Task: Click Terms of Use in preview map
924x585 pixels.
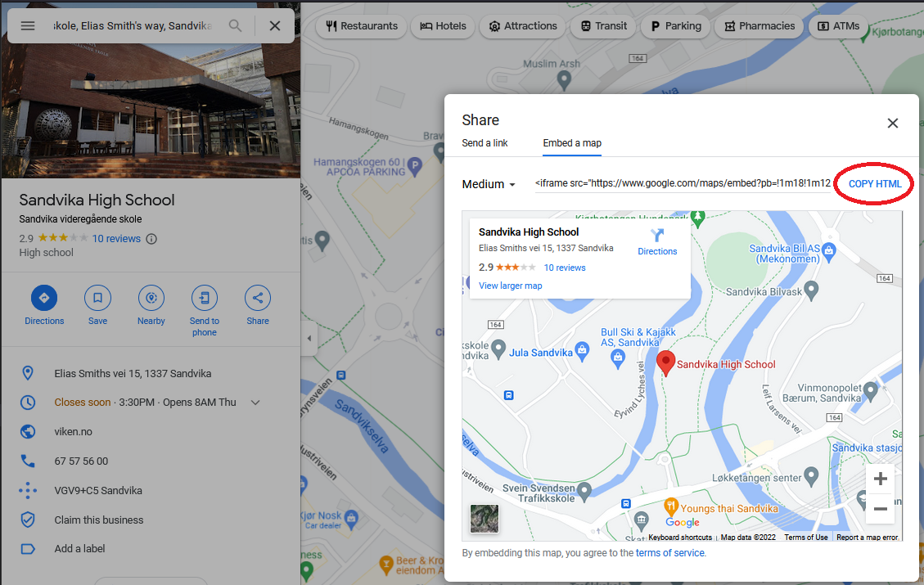Action: pos(805,538)
